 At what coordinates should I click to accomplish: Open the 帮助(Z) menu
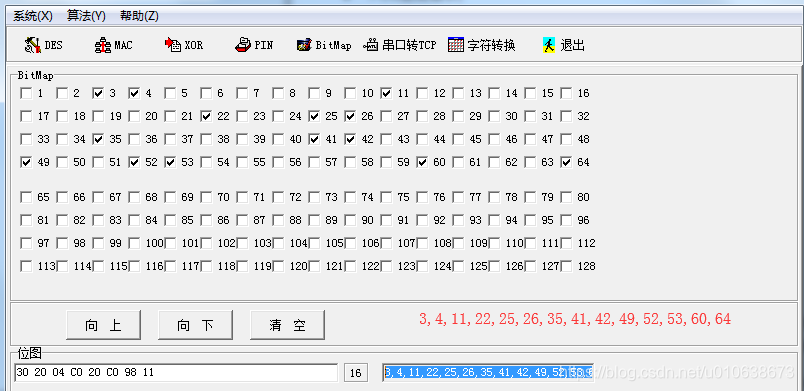pyautogui.click(x=139, y=16)
